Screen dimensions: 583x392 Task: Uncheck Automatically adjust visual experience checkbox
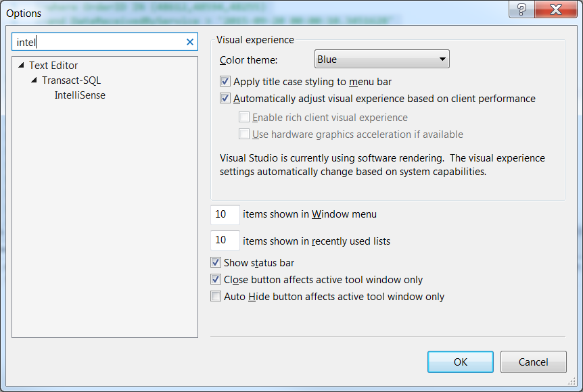225,99
